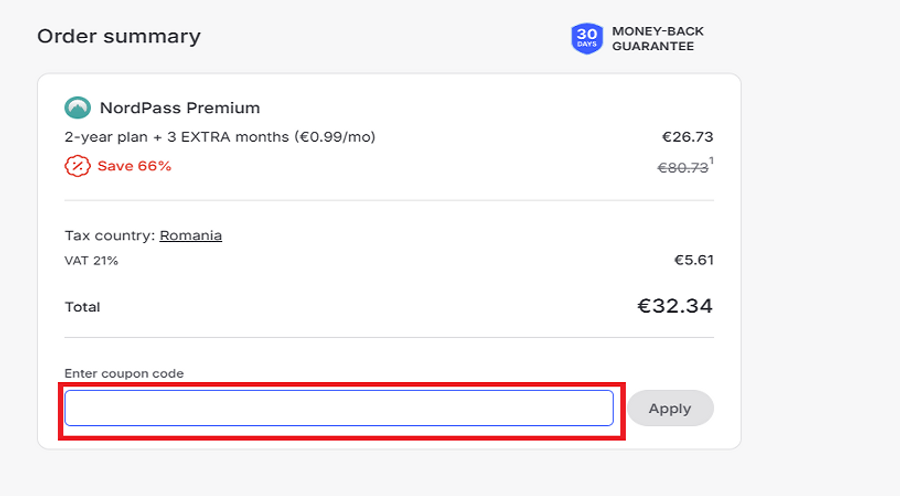Screen dimensions: 900x496
Task: Click the €32.34 total amount
Action: pyautogui.click(x=675, y=306)
